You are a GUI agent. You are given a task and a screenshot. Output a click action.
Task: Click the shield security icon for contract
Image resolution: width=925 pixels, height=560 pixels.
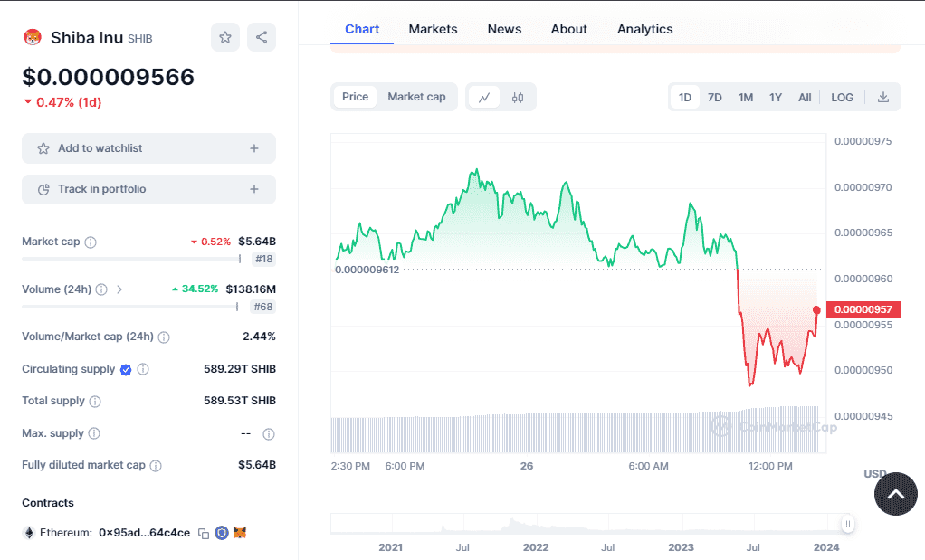221,533
